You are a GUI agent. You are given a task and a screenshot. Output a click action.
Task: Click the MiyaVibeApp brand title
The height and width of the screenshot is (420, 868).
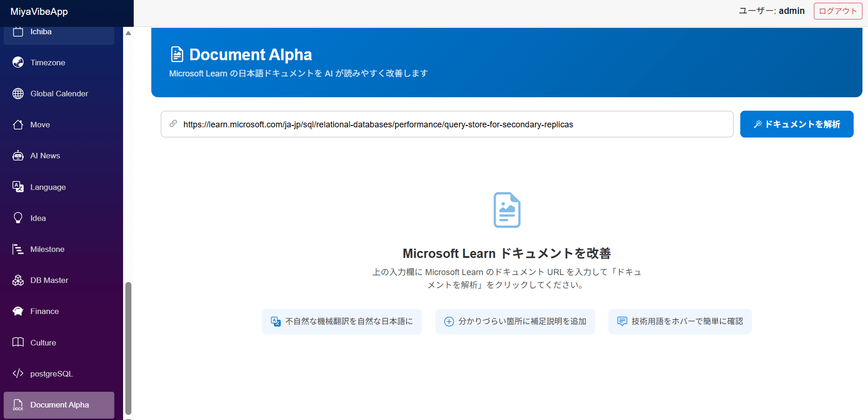(39, 12)
